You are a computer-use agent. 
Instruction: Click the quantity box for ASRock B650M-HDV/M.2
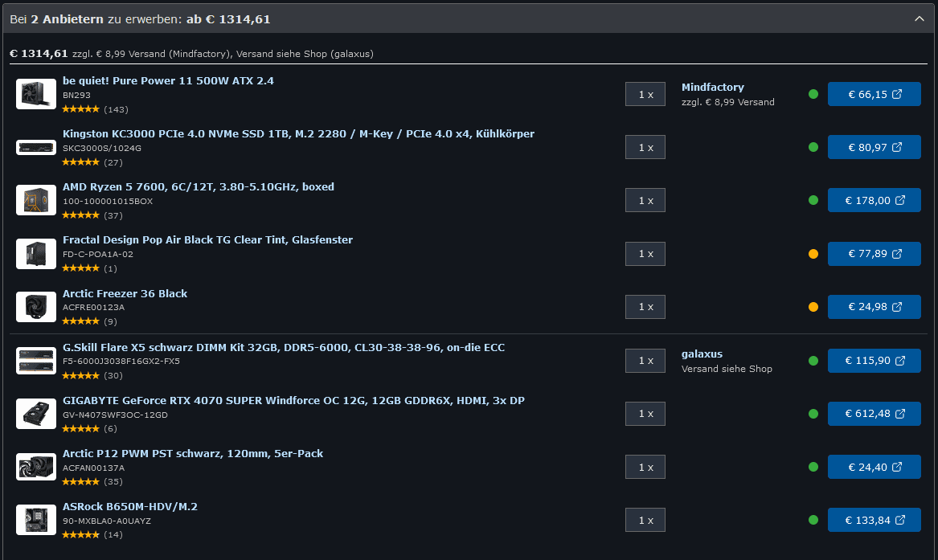(645, 520)
